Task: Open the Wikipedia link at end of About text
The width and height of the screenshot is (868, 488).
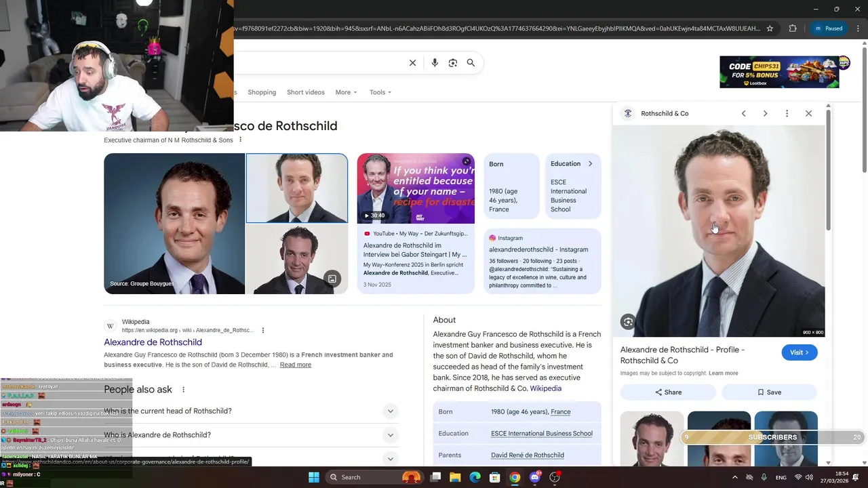Action: 545,389
